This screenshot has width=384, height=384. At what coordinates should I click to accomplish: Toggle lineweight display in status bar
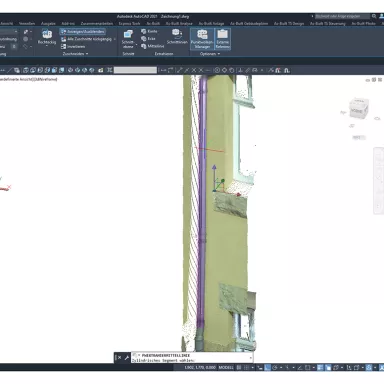320,367
